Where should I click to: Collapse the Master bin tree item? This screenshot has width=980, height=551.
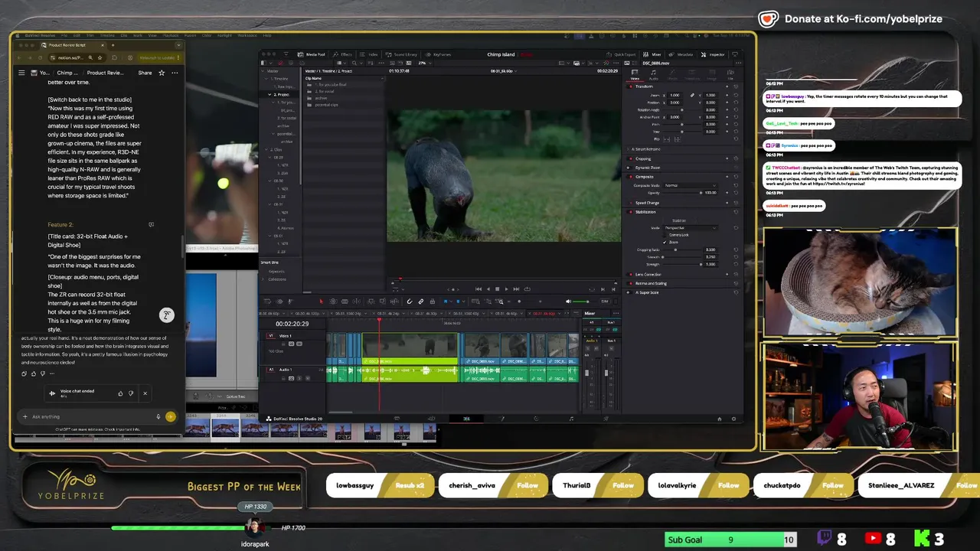(x=264, y=71)
